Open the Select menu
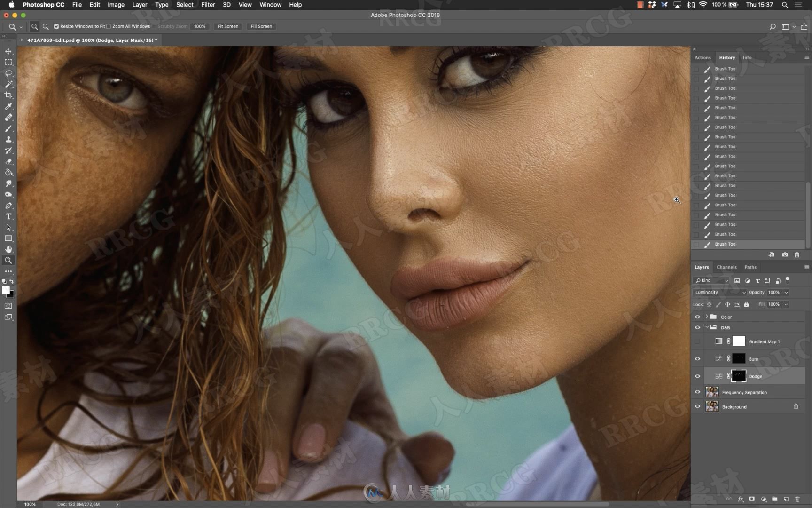This screenshot has width=812, height=508. pos(185,5)
